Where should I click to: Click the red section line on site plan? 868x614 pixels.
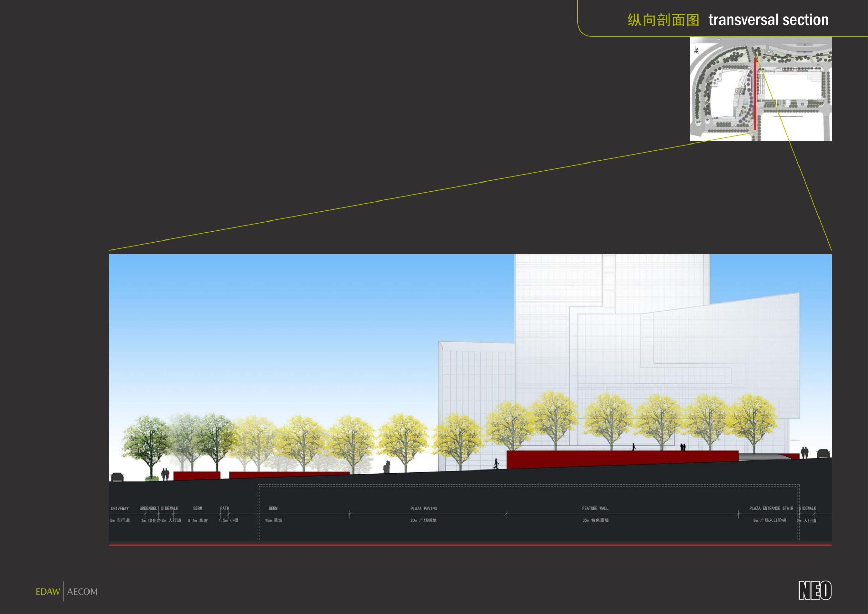[x=755, y=94]
